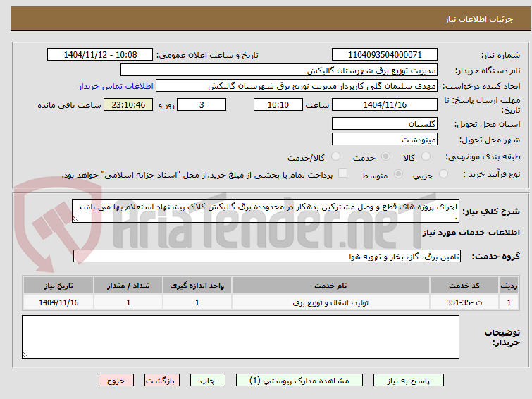This screenshot has width=532, height=399.
Task: Click the نام دستگاه خریدار field
Action: click(x=279, y=70)
